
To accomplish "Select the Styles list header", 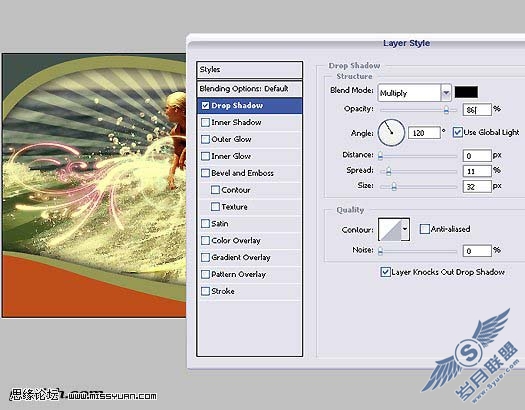I will click(249, 70).
